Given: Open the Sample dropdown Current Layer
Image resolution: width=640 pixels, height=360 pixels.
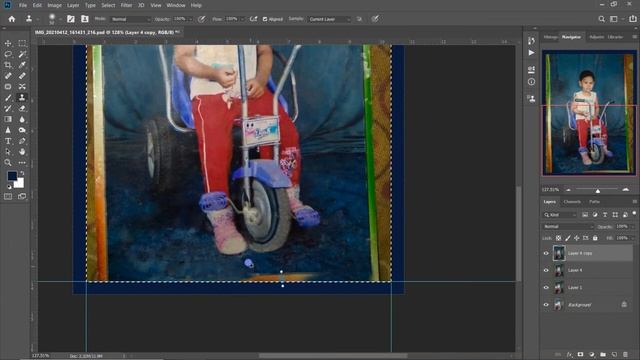Looking at the screenshot, I should click(x=329, y=19).
